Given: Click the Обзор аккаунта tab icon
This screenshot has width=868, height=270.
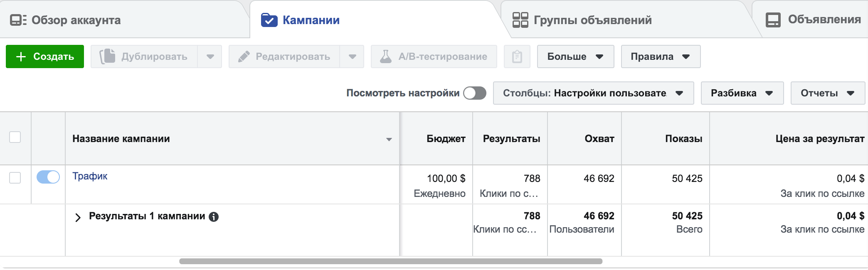Looking at the screenshot, I should coord(18,20).
